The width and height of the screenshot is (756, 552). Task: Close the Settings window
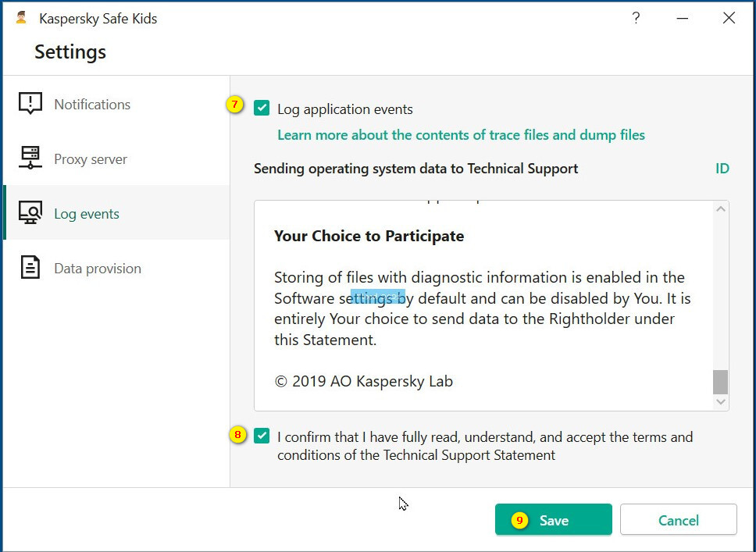coord(729,18)
